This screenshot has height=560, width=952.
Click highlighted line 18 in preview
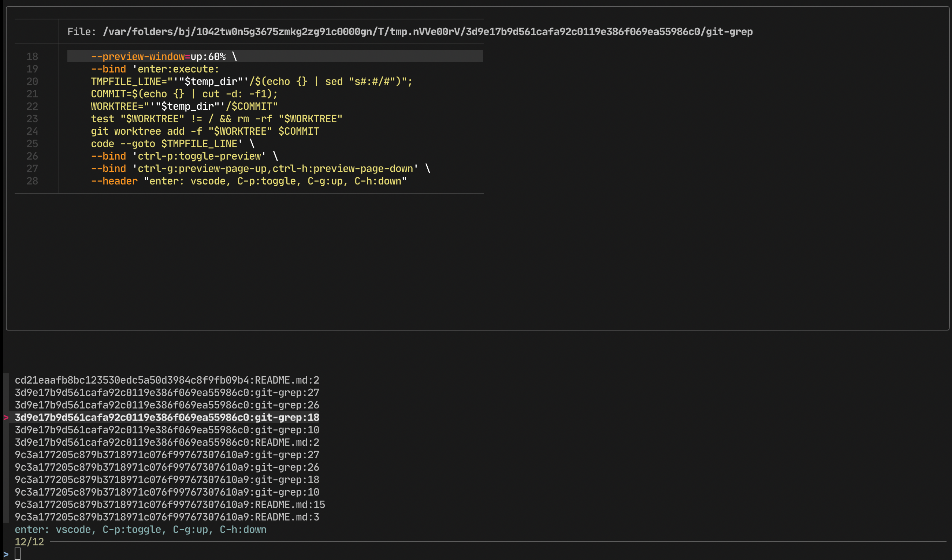[x=164, y=57]
